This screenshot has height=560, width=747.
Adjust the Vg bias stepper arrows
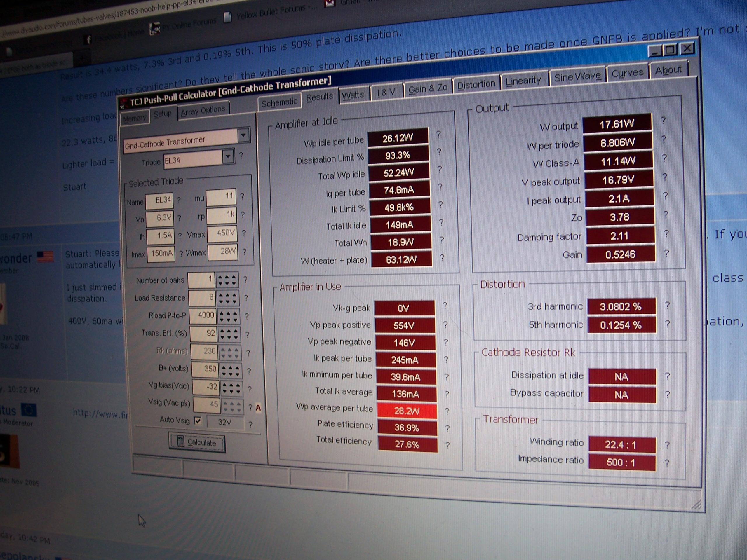(232, 388)
